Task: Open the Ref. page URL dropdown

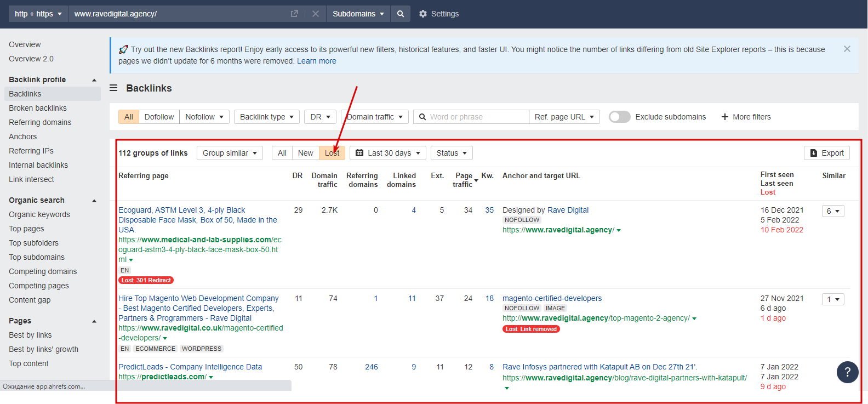Action: pos(564,117)
